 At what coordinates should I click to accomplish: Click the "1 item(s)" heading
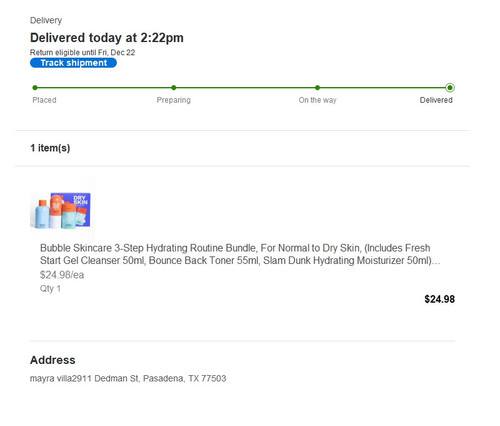point(50,148)
